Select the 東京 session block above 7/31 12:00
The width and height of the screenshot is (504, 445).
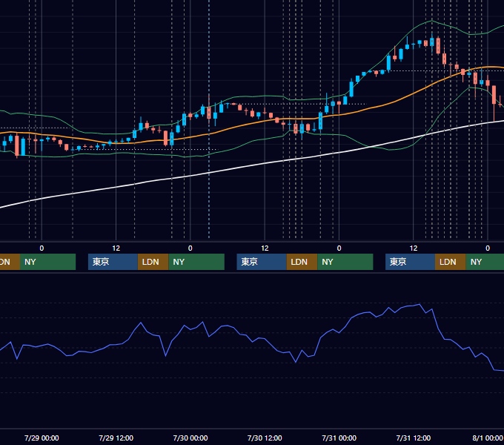click(x=410, y=262)
